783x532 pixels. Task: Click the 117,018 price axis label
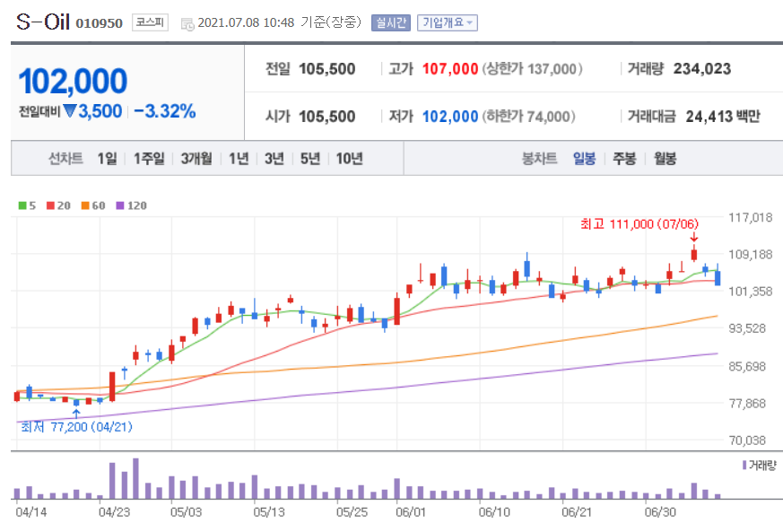coord(751,217)
